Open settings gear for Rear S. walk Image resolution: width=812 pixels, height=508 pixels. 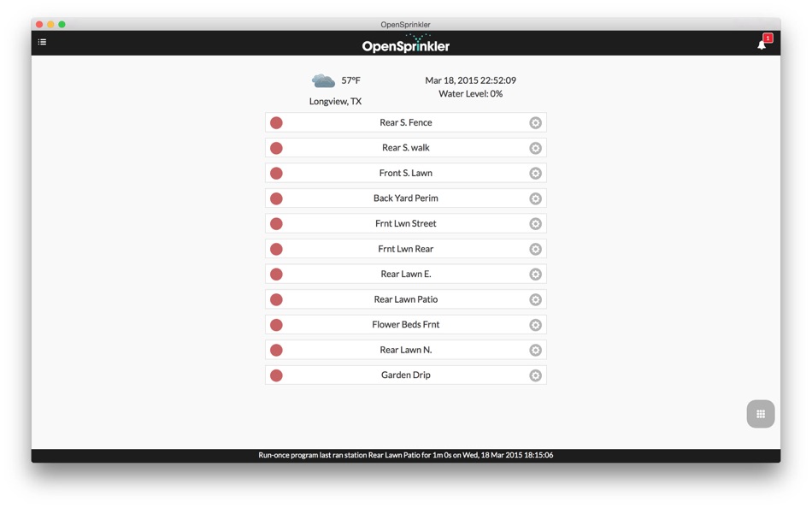[535, 148]
